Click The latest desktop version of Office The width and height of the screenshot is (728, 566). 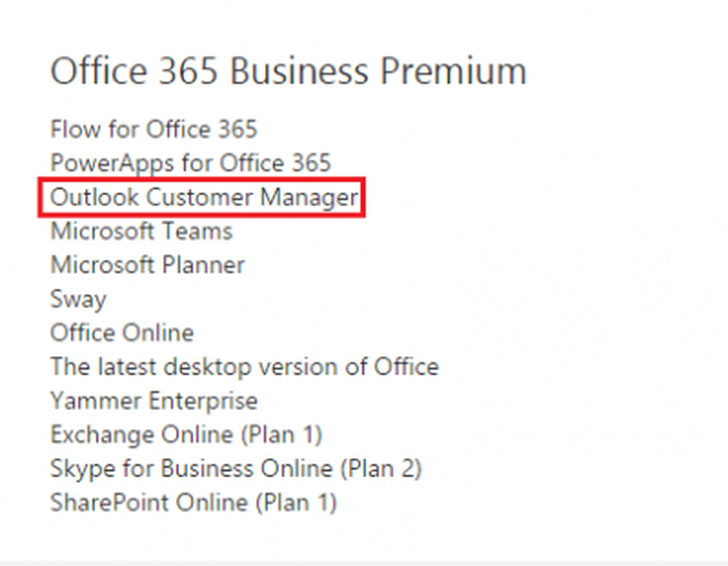(x=244, y=366)
